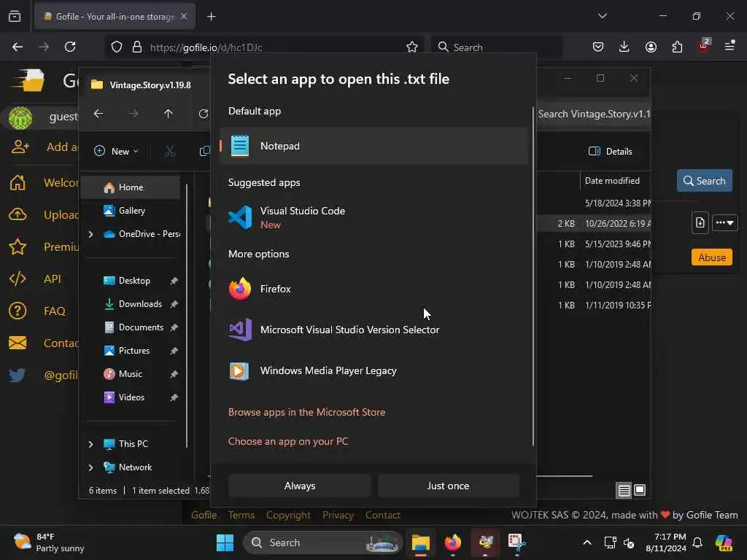
Task: Sort by the Date modified column
Action: tap(612, 181)
